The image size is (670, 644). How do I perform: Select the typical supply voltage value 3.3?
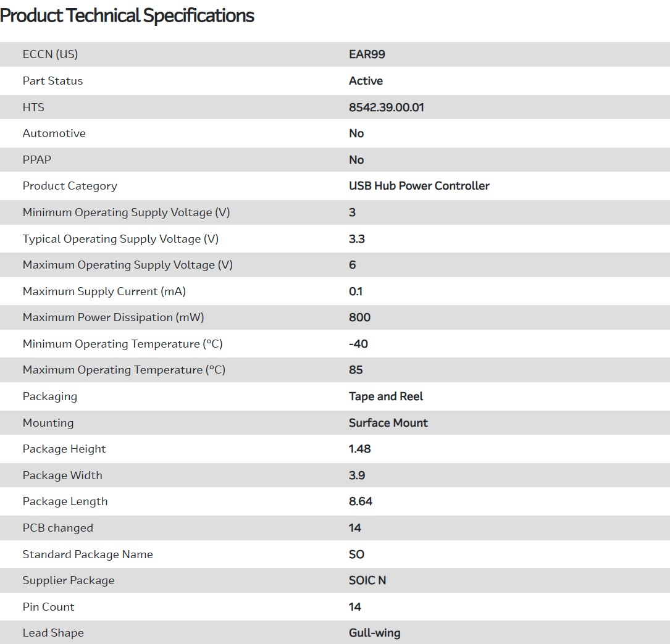pos(357,239)
